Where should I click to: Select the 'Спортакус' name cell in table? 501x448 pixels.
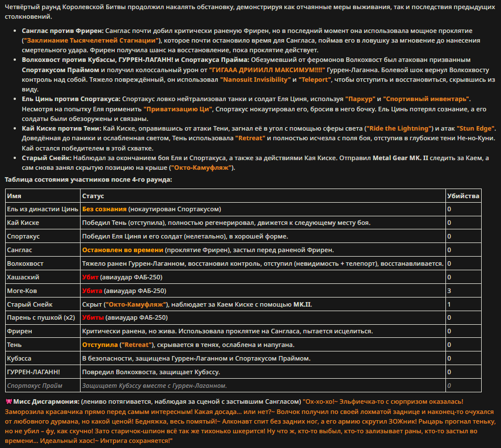point(43,236)
